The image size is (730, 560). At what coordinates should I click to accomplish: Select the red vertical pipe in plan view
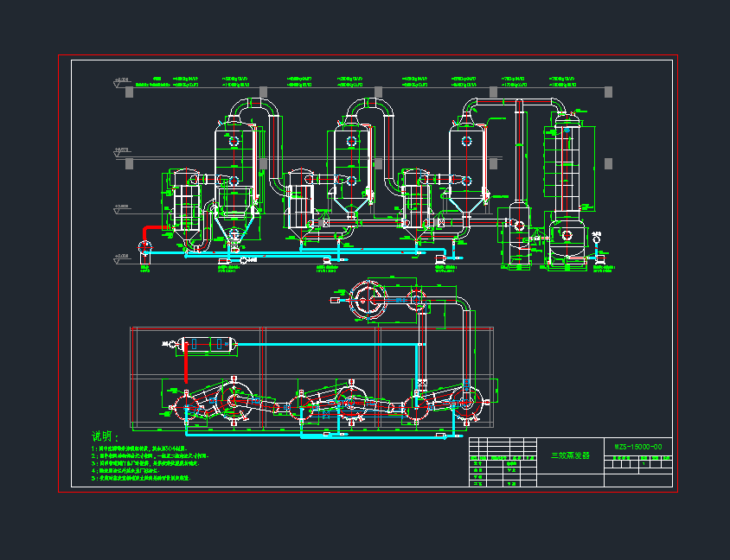point(185,369)
